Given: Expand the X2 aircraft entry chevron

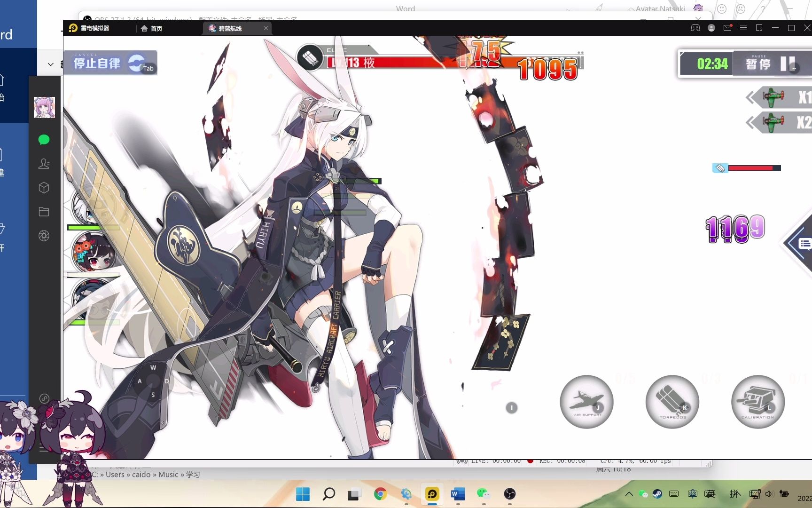Looking at the screenshot, I should (750, 123).
